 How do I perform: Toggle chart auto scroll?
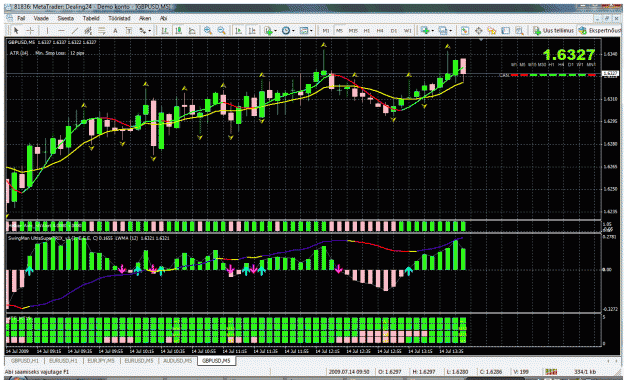click(x=238, y=31)
